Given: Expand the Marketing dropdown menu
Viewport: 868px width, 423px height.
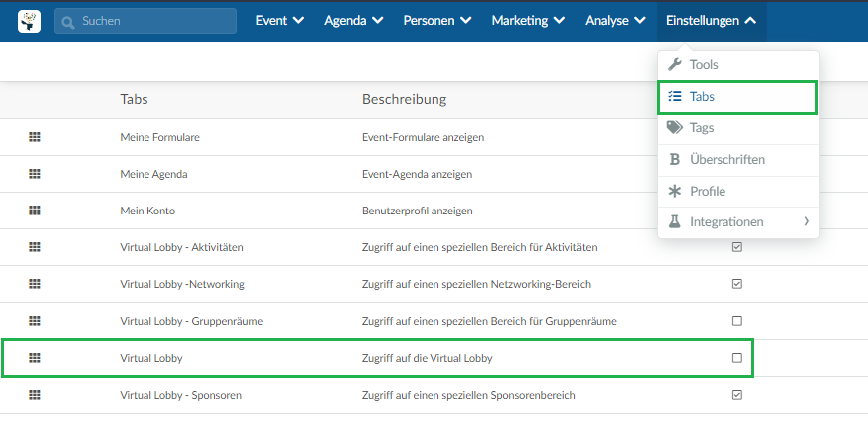Looking at the screenshot, I should point(528,21).
